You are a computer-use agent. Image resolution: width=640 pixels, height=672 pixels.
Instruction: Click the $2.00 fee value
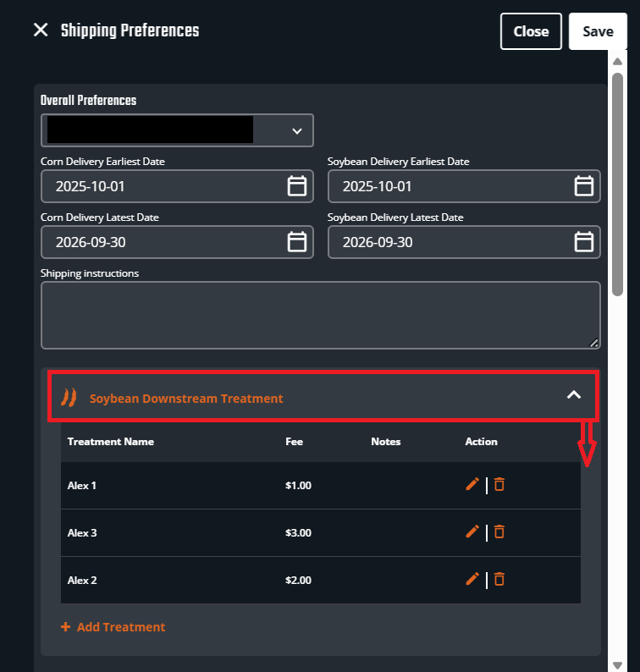click(x=298, y=581)
